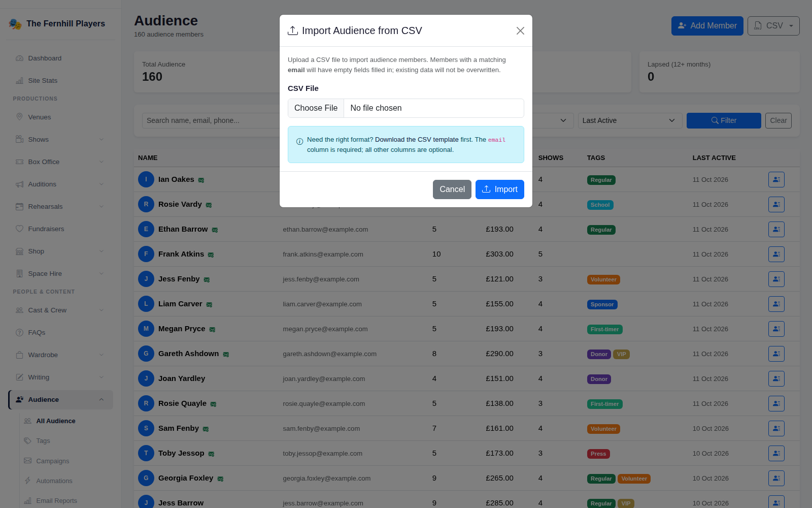Open Liam Carver profile icon button

click(x=776, y=304)
